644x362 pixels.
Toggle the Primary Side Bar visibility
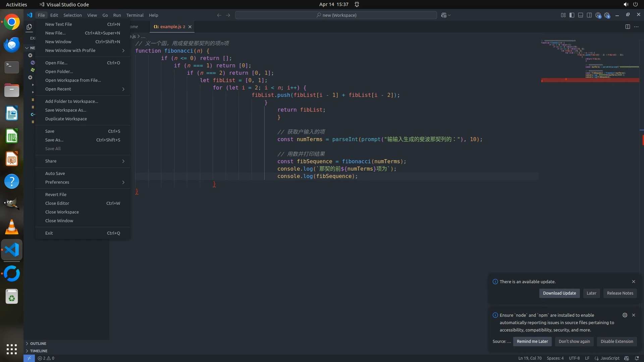tap(572, 15)
